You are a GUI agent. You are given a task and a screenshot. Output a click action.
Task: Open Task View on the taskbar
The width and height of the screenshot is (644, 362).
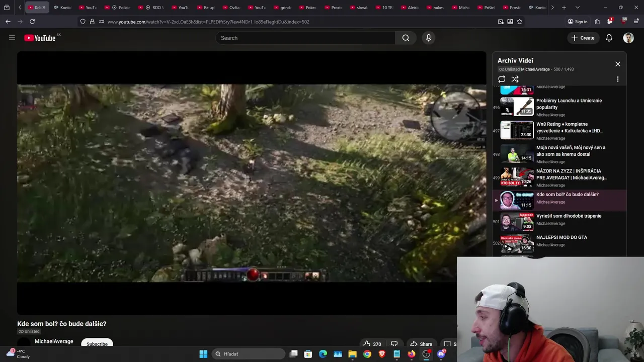294,354
